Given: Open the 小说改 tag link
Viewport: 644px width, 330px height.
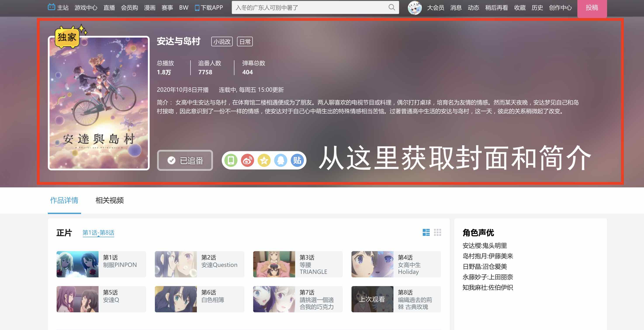Looking at the screenshot, I should pos(222,41).
